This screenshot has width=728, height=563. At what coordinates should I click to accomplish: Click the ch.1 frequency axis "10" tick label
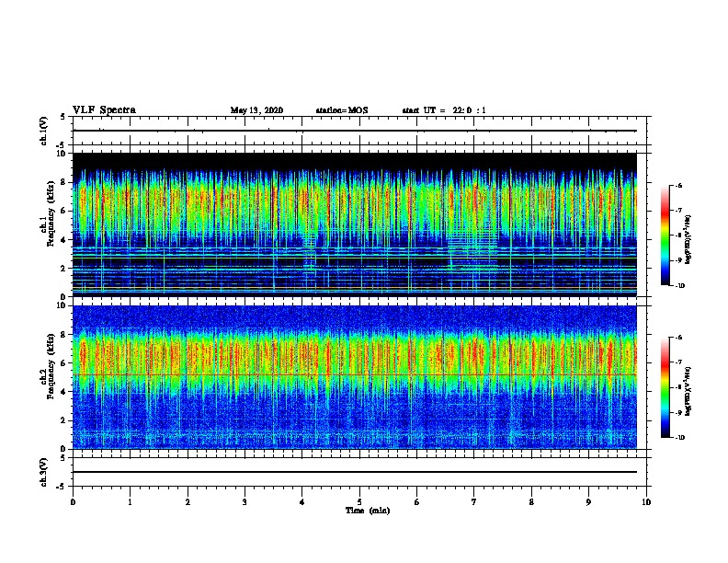[62, 154]
